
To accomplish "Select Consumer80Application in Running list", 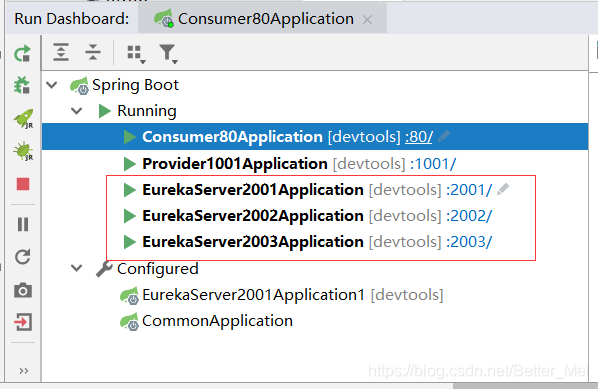I will tap(315, 137).
